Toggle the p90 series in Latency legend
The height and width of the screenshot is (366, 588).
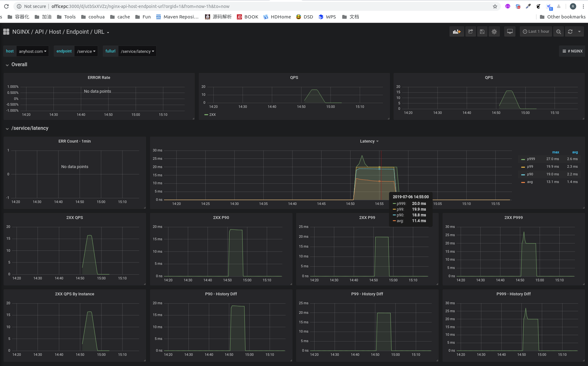point(530,174)
